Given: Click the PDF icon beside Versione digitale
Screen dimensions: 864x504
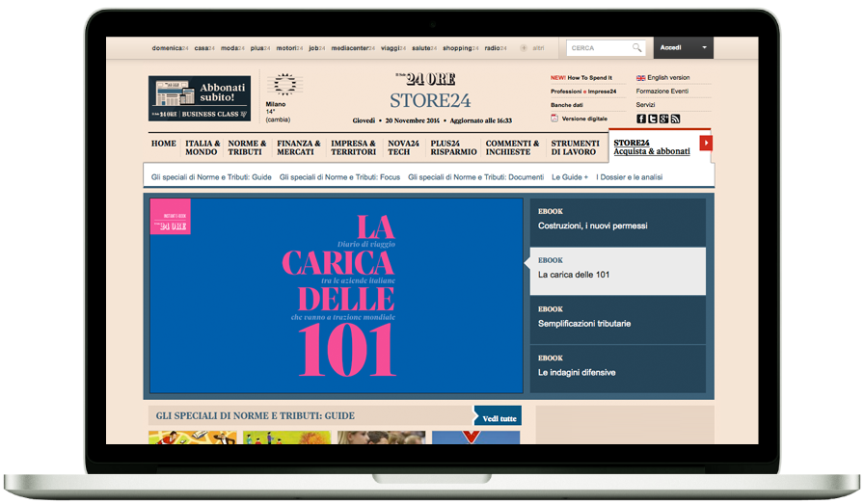Looking at the screenshot, I should (554, 119).
